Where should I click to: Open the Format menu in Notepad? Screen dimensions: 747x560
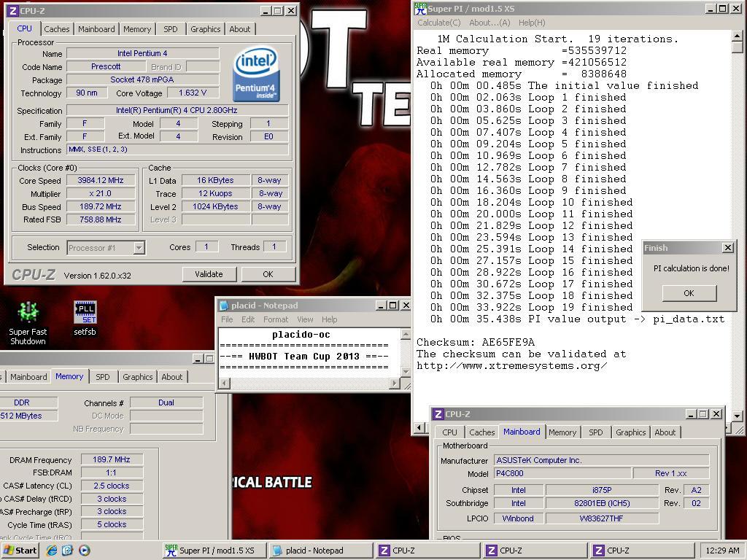276,319
